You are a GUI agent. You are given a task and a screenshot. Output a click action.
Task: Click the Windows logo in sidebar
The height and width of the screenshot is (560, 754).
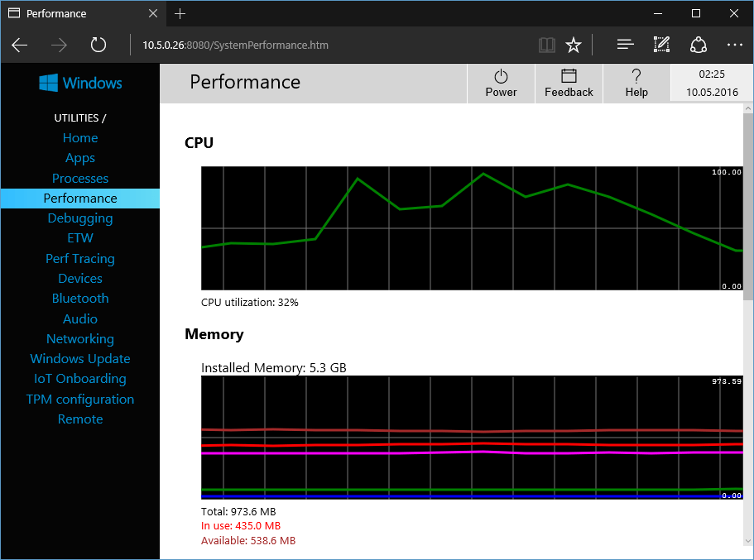tap(80, 83)
